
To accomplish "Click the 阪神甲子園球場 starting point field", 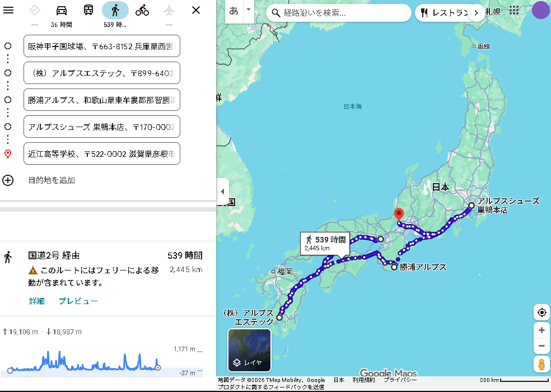I will [x=101, y=46].
